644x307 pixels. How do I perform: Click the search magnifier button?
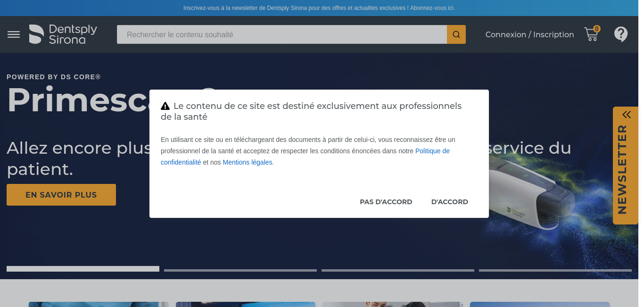(456, 34)
